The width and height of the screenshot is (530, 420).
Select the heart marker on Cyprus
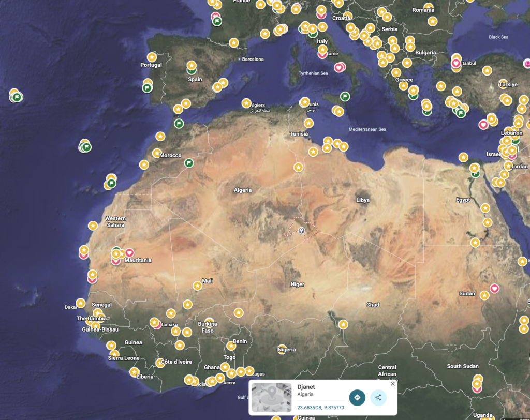point(483,125)
